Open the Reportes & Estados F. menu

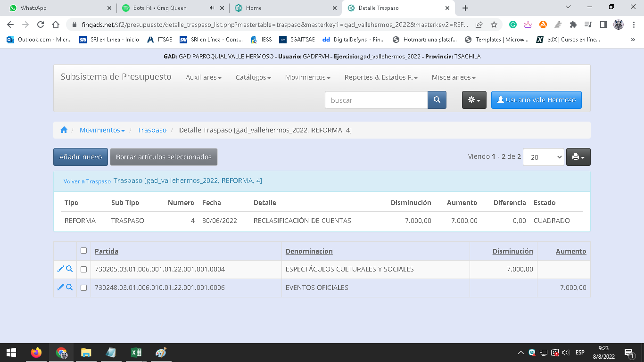pos(380,77)
